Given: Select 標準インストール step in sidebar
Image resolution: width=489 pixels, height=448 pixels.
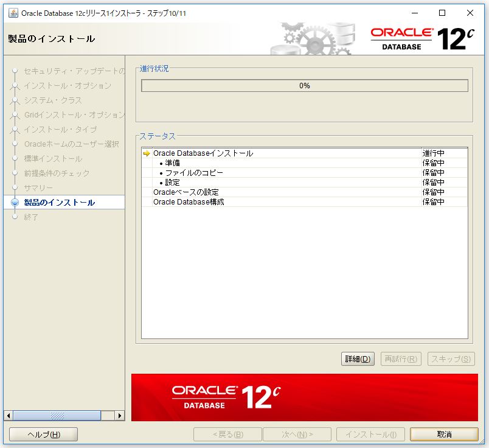Looking at the screenshot, I should pyautogui.click(x=54, y=159).
